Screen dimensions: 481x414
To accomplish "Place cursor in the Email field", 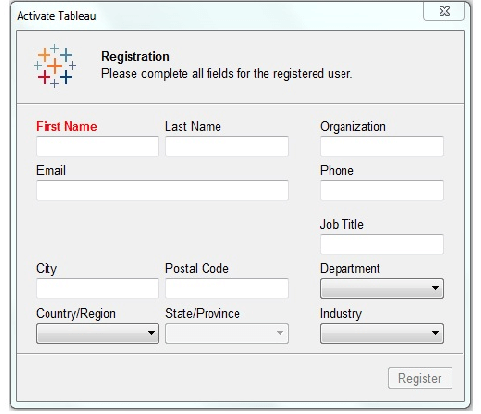I will click(x=162, y=190).
